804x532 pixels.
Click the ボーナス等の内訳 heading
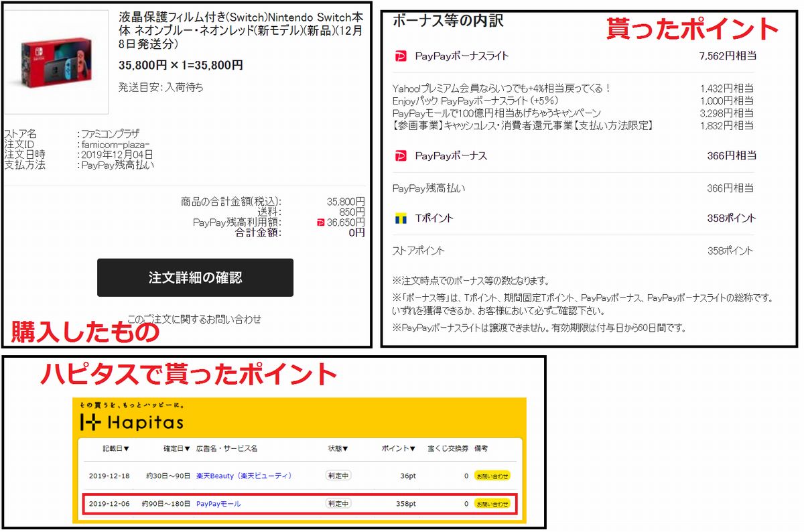tap(448, 21)
